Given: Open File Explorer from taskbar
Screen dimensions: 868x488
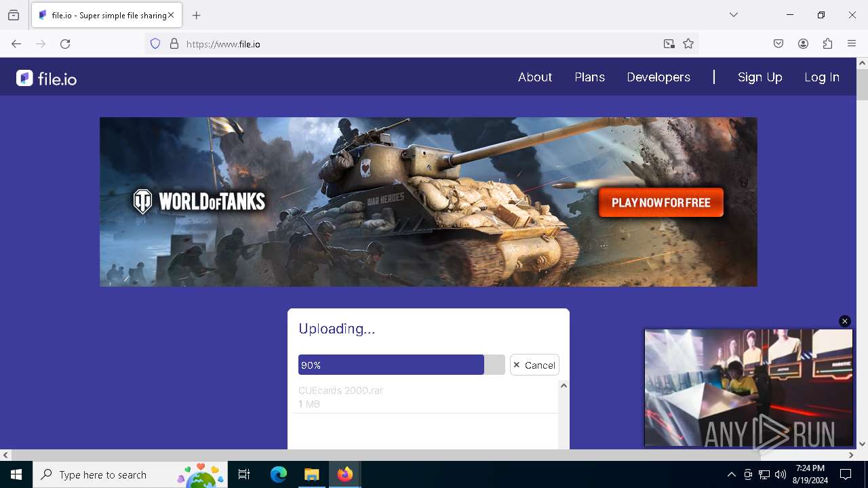Looking at the screenshot, I should pyautogui.click(x=312, y=474).
